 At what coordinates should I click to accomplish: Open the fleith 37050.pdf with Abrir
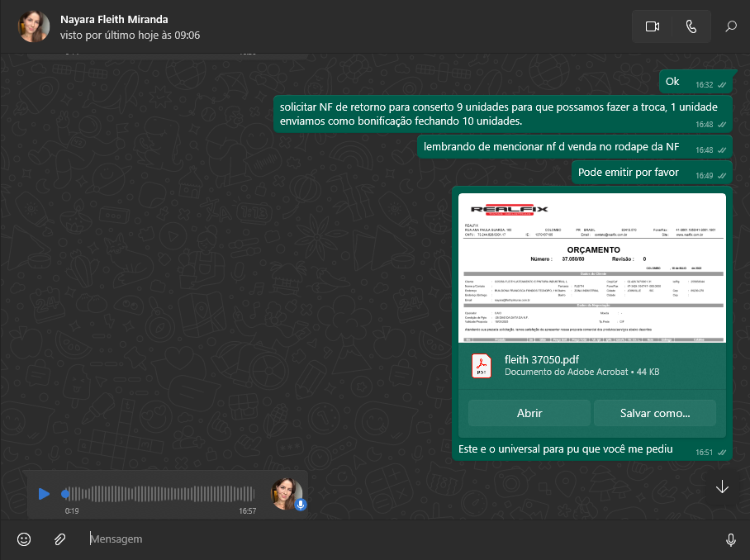[529, 413]
